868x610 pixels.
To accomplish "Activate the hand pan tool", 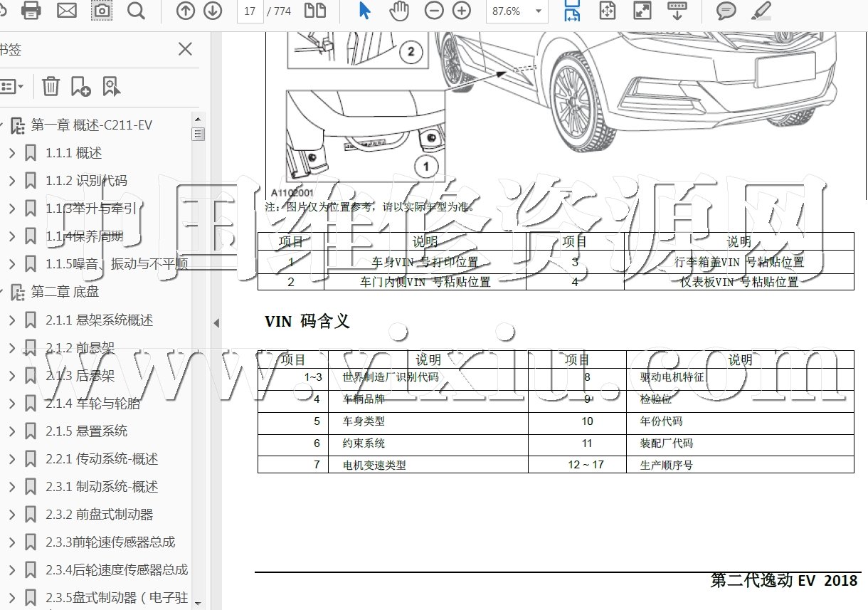I will (x=399, y=11).
